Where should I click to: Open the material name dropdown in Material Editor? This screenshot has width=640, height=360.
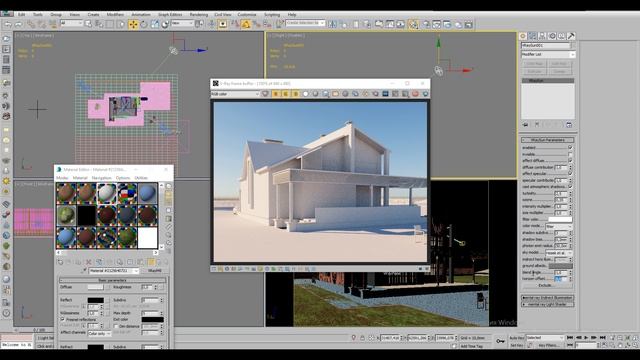tap(114, 271)
